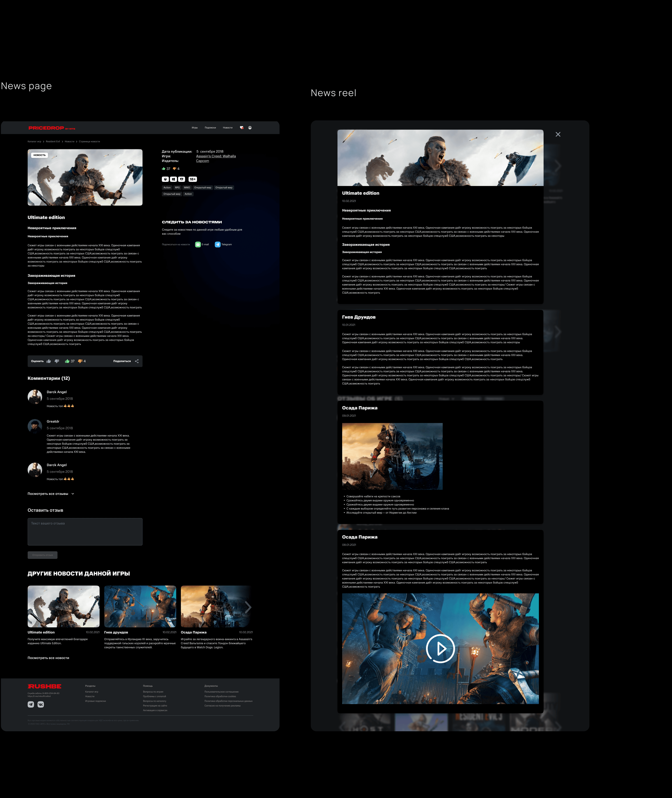This screenshot has width=672, height=798.
Task: Open Подписки in the top navigation
Action: tap(210, 128)
